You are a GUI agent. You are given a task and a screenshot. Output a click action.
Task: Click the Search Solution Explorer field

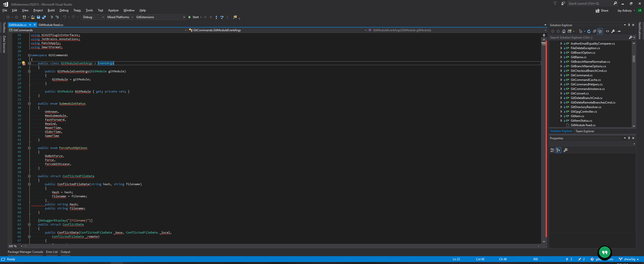tap(589, 38)
